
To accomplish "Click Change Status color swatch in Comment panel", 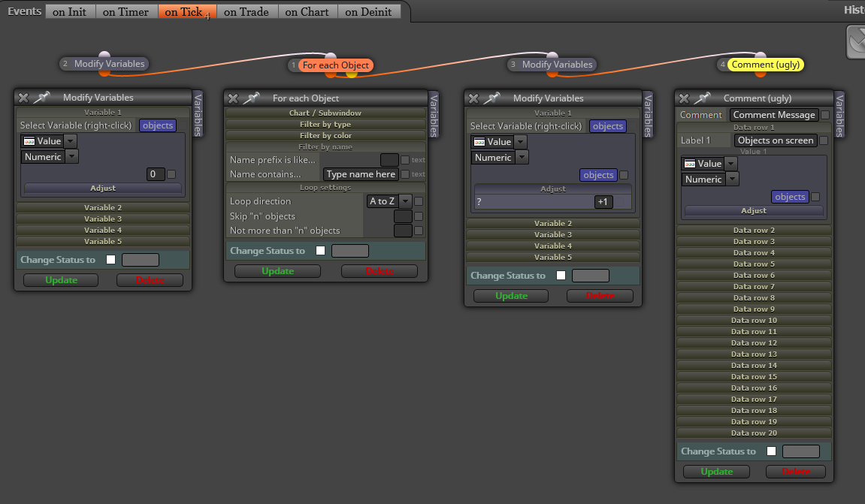I will point(801,451).
